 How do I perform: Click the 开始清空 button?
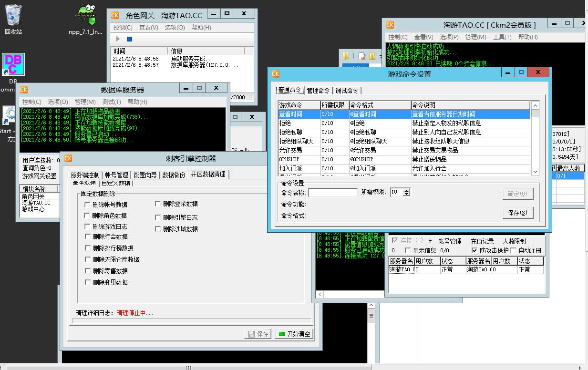(x=294, y=334)
